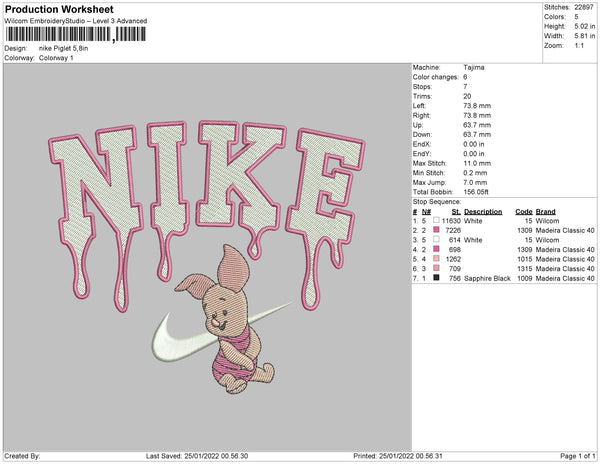Image resolution: width=600 pixels, height=464 pixels.
Task: Click the Production Worksheet title
Action: tap(59, 9)
